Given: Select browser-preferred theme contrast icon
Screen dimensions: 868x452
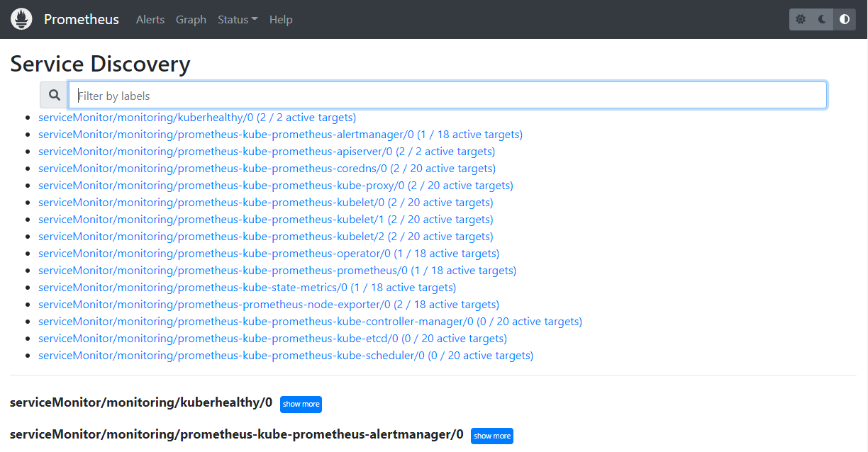Looking at the screenshot, I should click(845, 19).
